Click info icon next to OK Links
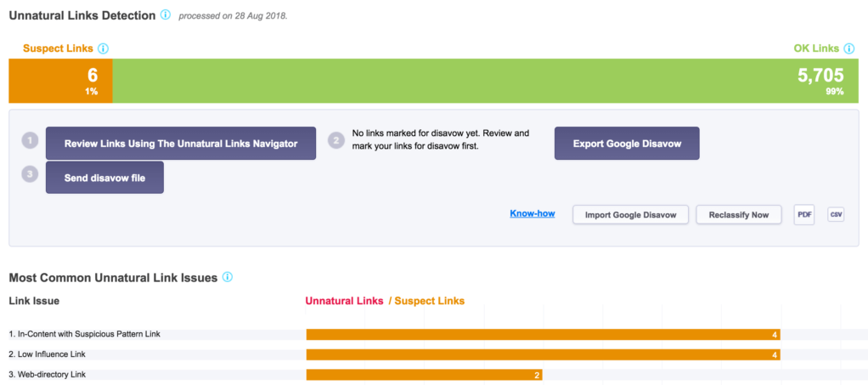This screenshot has height=385, width=868. click(x=851, y=48)
